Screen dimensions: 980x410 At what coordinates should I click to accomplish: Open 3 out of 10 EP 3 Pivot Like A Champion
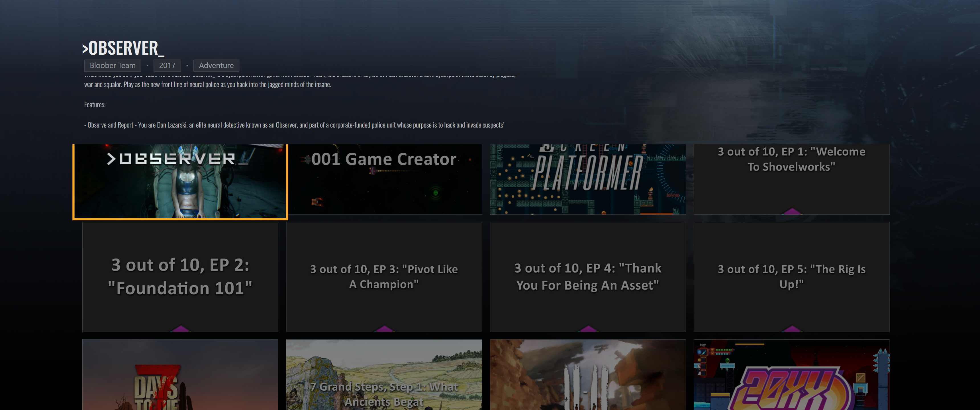point(384,277)
